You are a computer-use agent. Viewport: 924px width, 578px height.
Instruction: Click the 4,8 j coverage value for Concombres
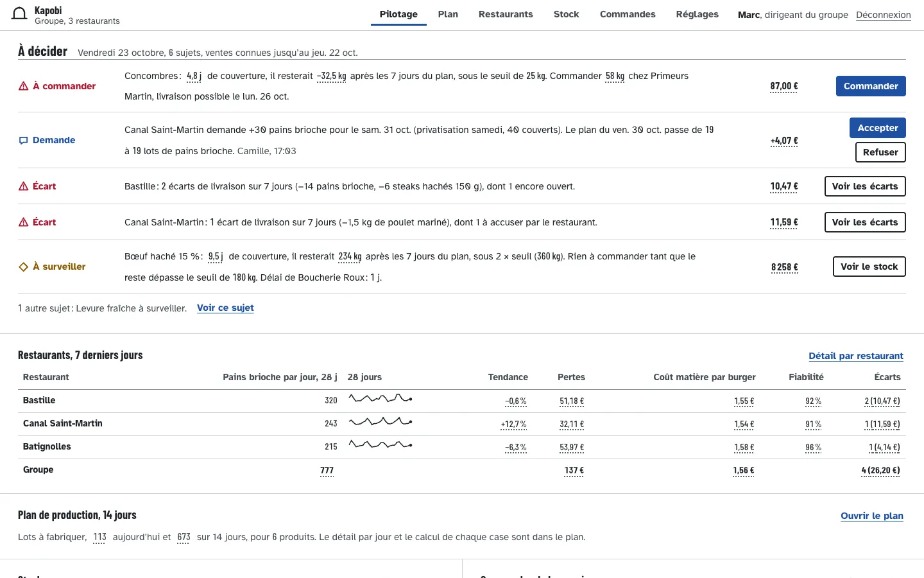point(194,76)
